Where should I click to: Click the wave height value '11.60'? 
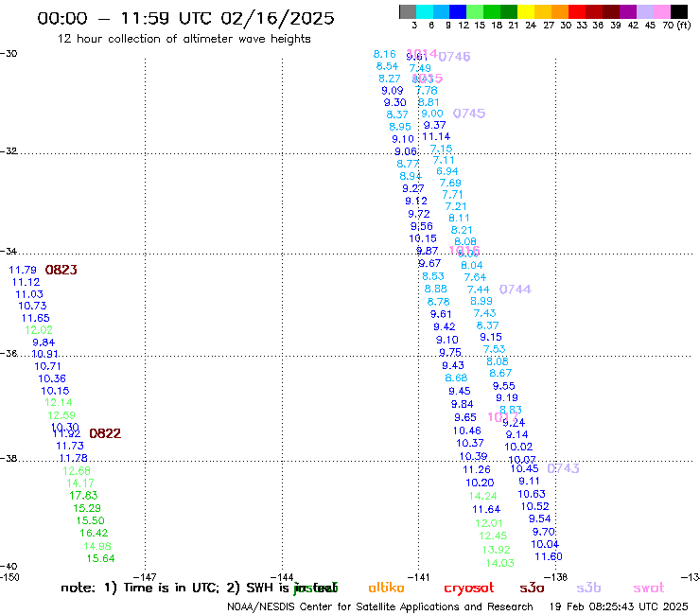tap(549, 556)
